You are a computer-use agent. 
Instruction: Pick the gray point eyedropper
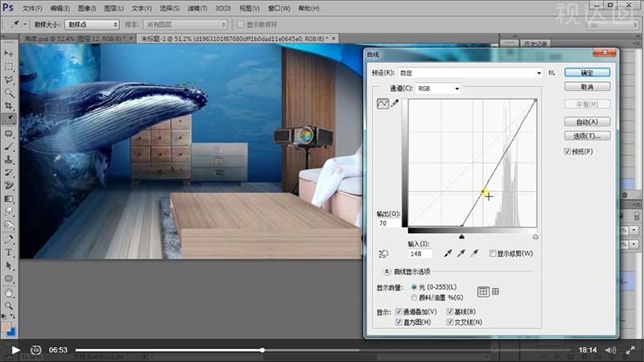[x=460, y=253]
